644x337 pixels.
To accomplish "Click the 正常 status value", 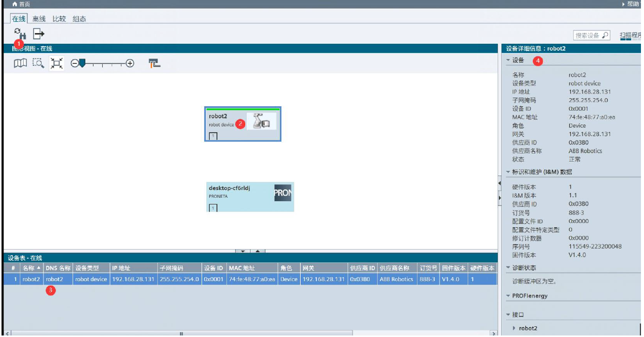I will click(575, 160).
